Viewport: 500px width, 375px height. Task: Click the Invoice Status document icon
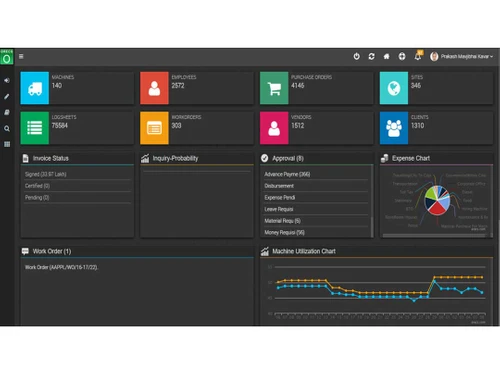pyautogui.click(x=26, y=158)
